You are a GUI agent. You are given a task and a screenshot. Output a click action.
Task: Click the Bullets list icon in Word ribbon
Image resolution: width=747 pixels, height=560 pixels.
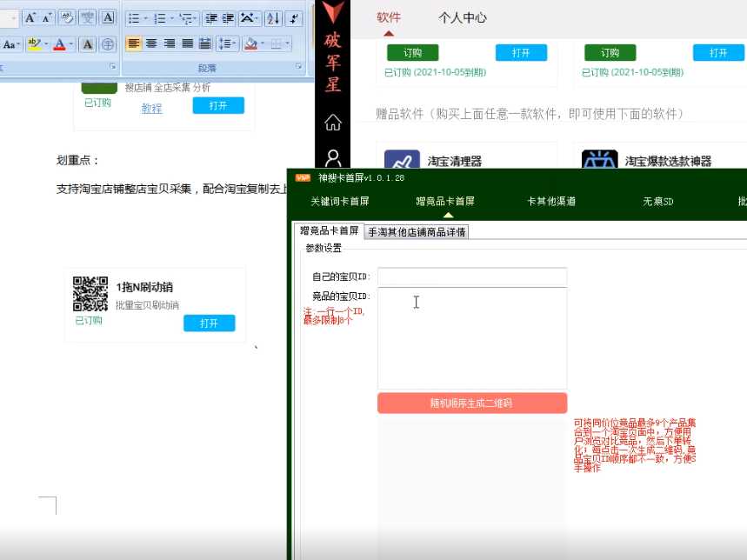point(134,18)
